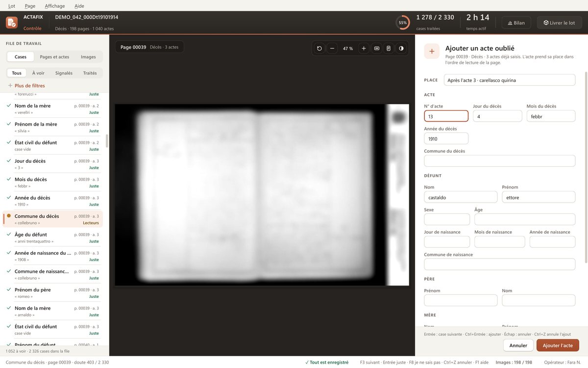Click the 55% progress ring

click(403, 23)
